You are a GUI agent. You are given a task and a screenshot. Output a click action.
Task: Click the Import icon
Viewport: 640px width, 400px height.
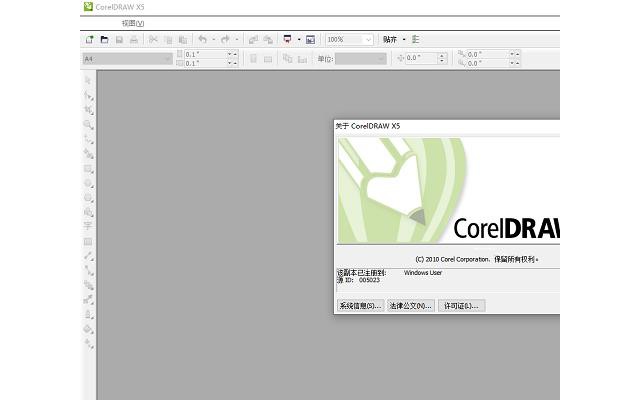point(253,40)
